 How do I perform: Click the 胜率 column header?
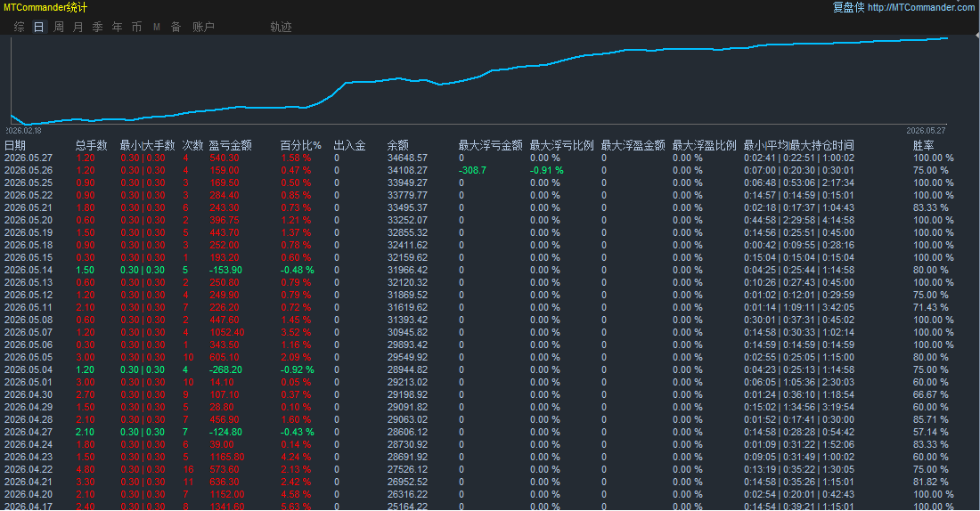(923, 145)
